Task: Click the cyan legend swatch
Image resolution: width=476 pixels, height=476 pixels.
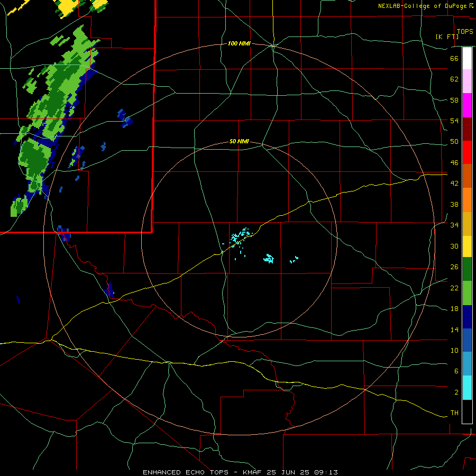Action: [467, 388]
